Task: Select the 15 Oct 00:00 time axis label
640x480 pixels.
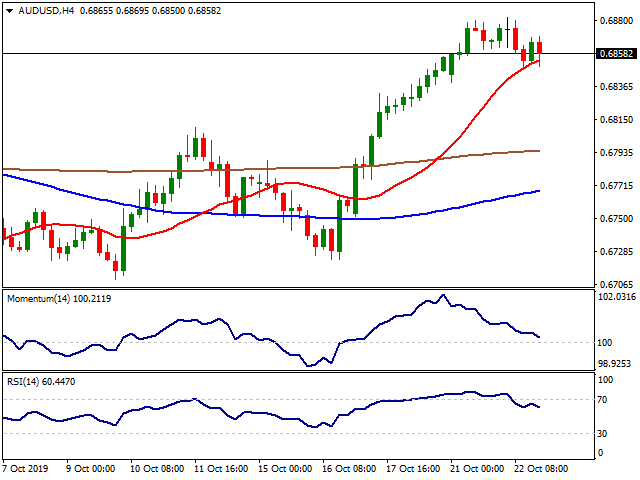Action: 285,469
